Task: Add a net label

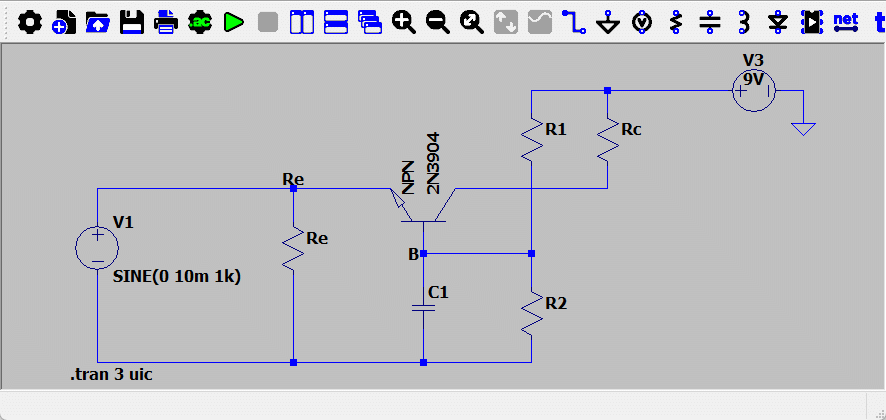Action: pyautogui.click(x=846, y=21)
